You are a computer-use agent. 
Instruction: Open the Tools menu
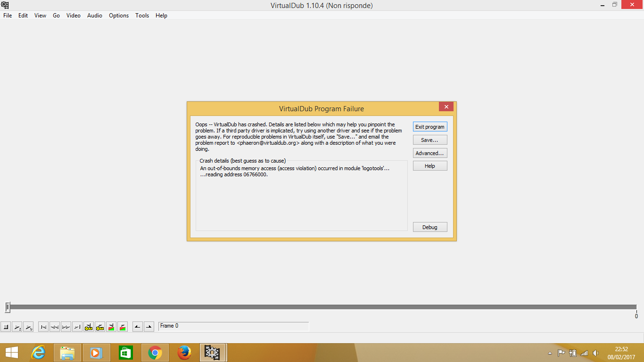point(142,16)
